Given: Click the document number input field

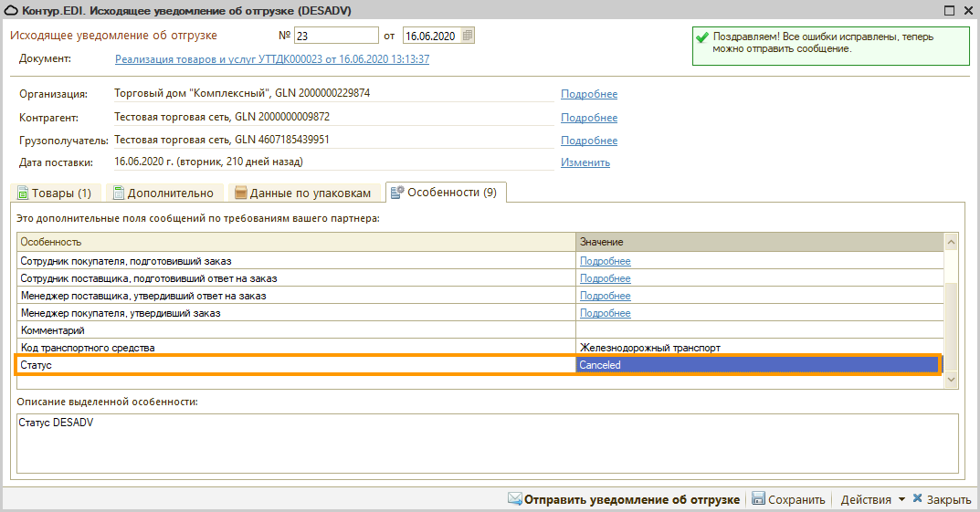Looking at the screenshot, I should click(x=335, y=36).
